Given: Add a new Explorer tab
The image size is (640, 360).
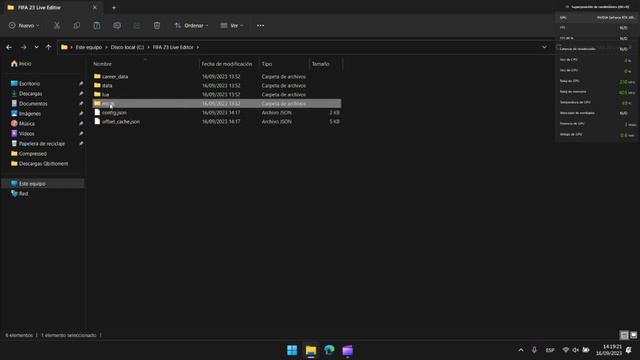Looking at the screenshot, I should (x=114, y=7).
